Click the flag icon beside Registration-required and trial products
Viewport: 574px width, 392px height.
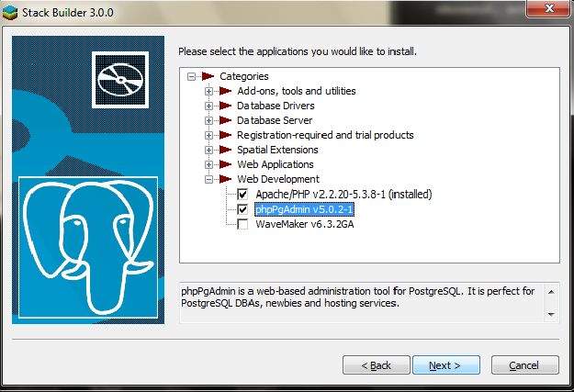[x=226, y=135]
